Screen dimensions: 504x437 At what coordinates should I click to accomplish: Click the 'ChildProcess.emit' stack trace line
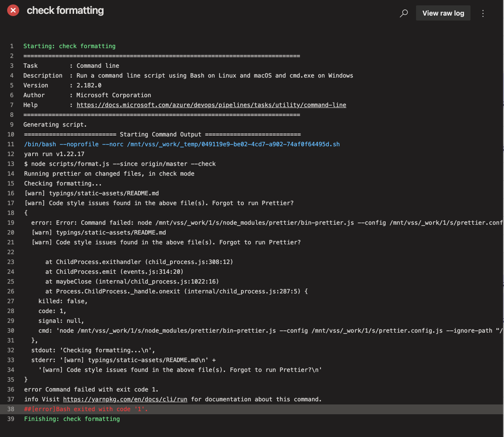tap(114, 272)
